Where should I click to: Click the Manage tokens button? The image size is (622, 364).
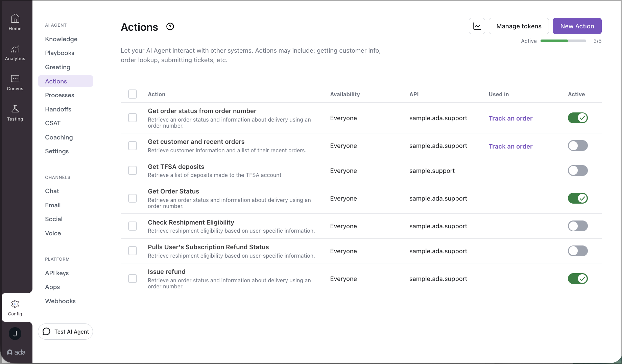pyautogui.click(x=519, y=26)
